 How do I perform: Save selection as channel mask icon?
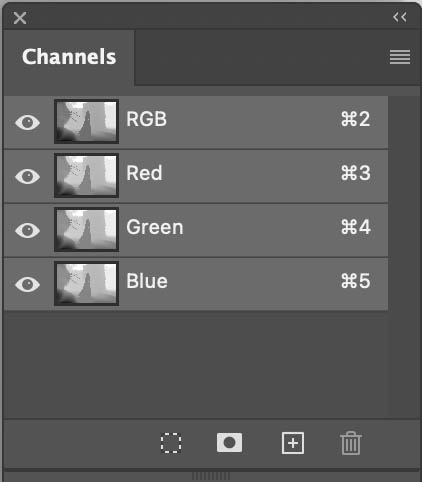(x=229, y=443)
